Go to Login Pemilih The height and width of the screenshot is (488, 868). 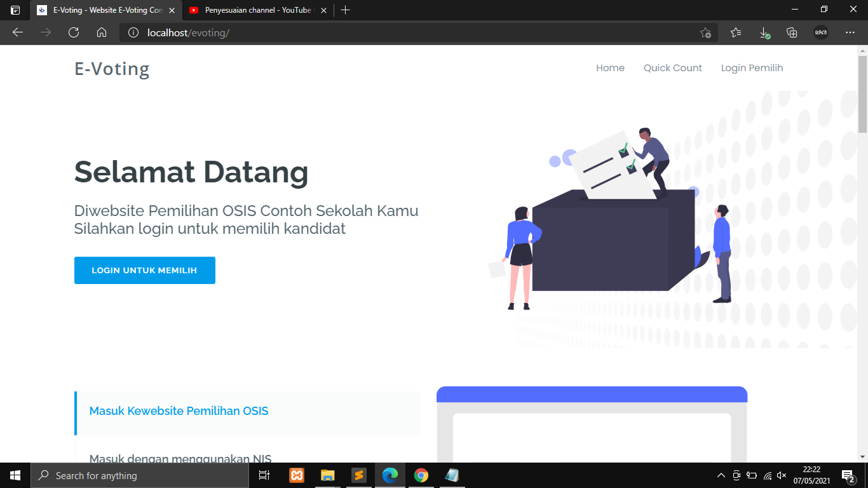point(752,68)
